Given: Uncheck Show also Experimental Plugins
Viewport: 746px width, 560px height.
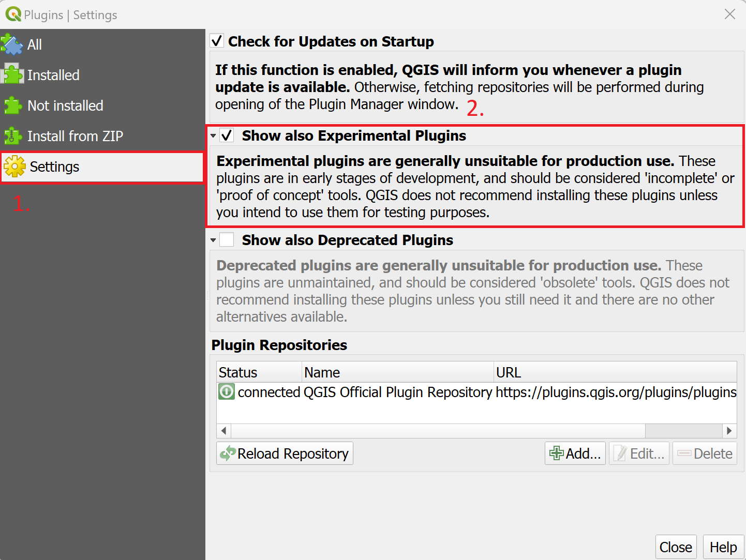Looking at the screenshot, I should click(227, 135).
